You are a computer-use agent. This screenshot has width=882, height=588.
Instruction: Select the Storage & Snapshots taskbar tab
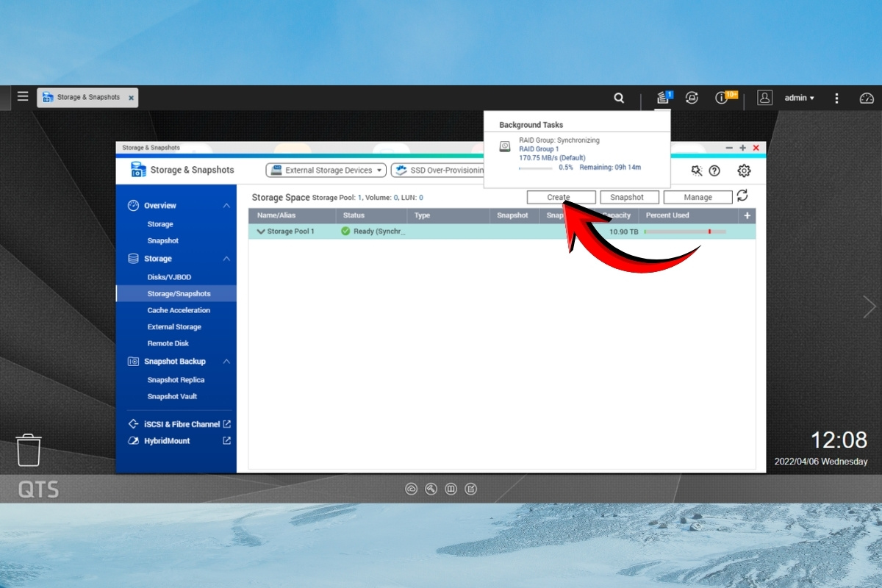pos(87,97)
